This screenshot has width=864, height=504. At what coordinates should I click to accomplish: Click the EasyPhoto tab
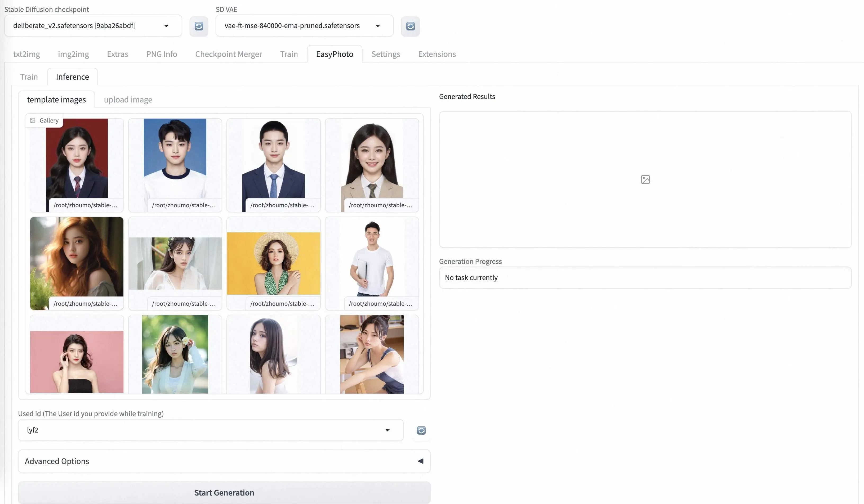pyautogui.click(x=335, y=53)
